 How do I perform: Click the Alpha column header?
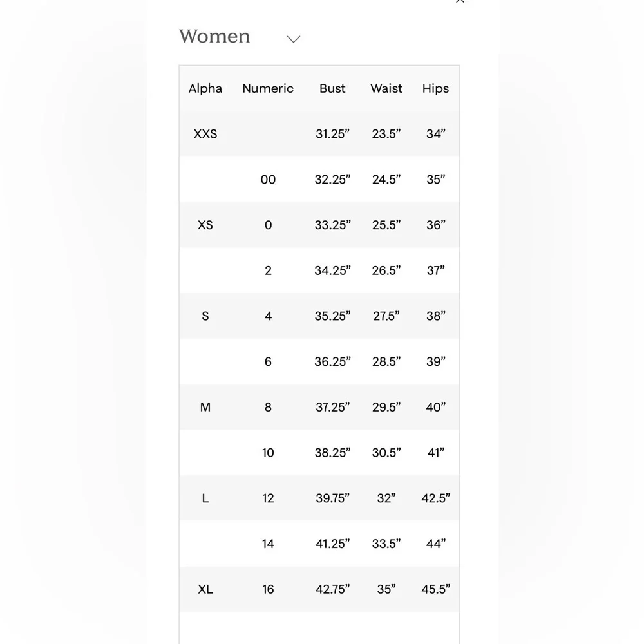coord(205,88)
